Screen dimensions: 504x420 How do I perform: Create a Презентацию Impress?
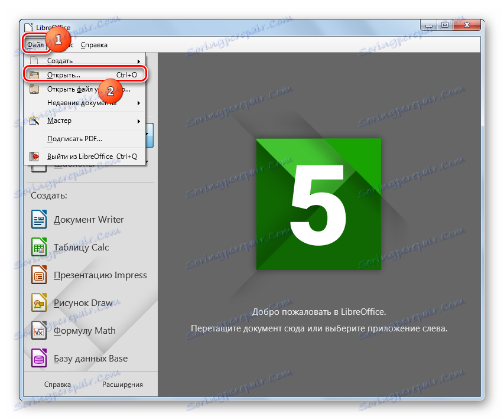[100, 275]
